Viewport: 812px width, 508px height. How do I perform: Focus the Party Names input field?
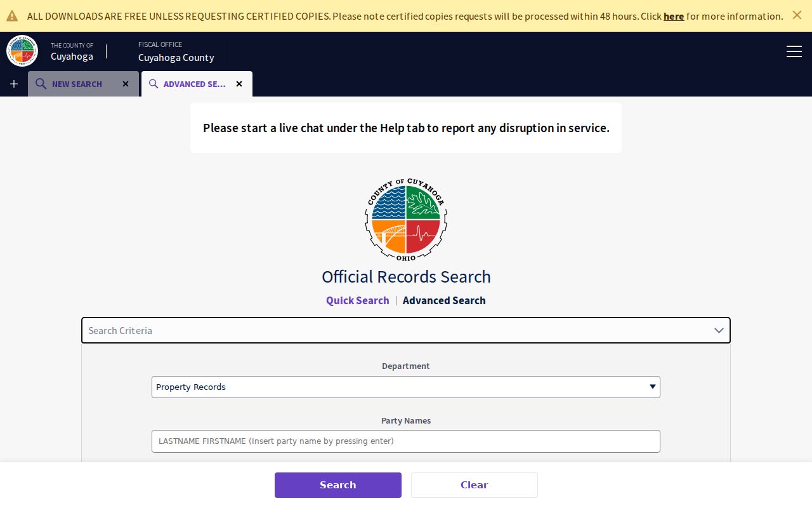[x=406, y=441]
